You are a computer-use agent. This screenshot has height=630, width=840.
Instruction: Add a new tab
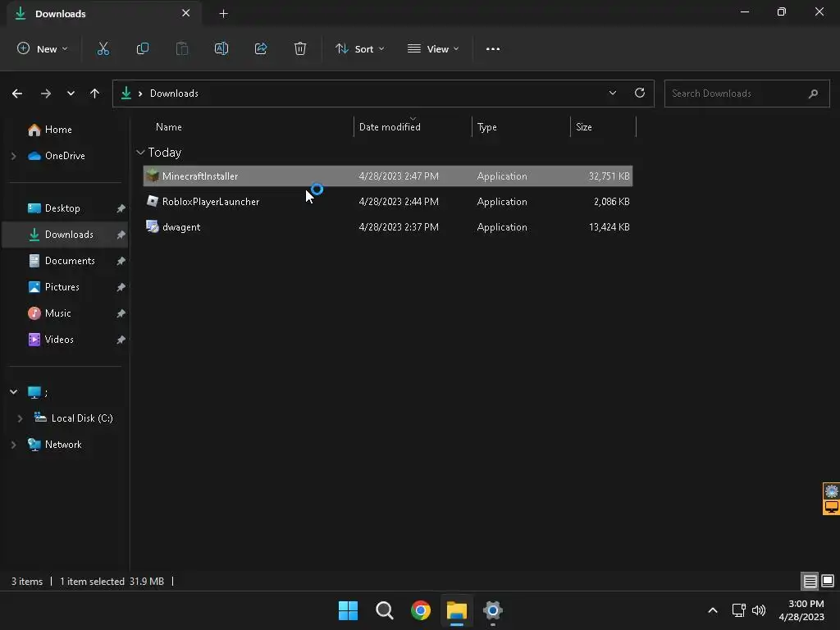(223, 14)
